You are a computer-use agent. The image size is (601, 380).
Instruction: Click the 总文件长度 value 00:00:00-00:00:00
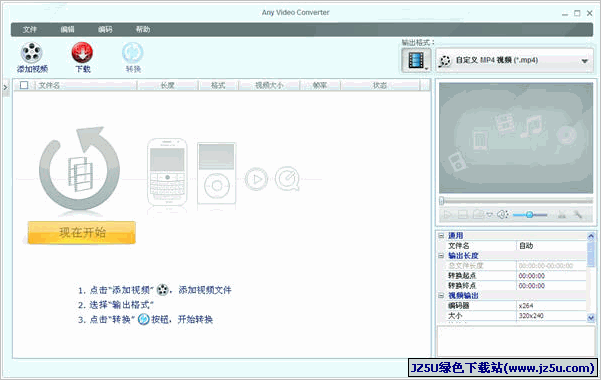point(551,266)
